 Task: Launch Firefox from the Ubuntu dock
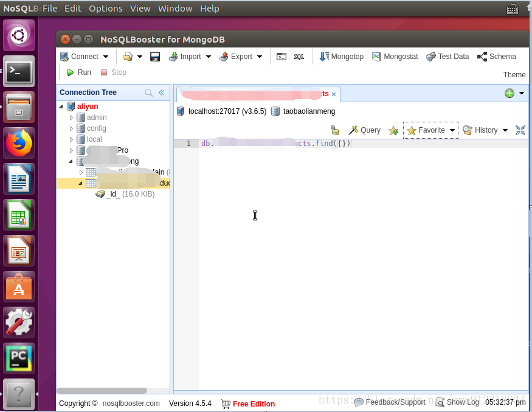pos(19,144)
